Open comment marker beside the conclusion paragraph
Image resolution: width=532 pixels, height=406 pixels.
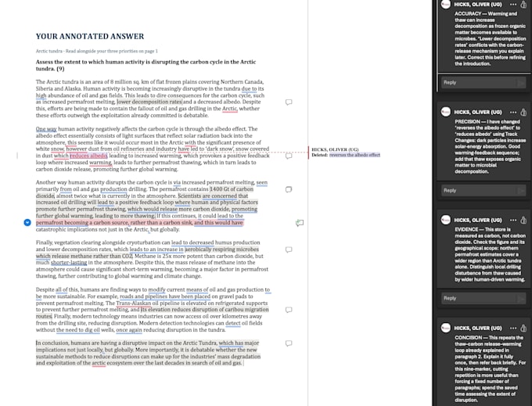pos(289,343)
